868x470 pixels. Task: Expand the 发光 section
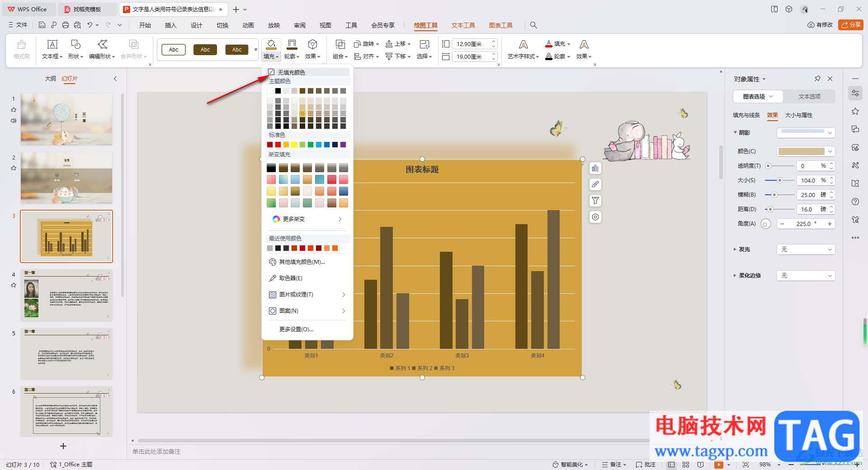point(735,249)
